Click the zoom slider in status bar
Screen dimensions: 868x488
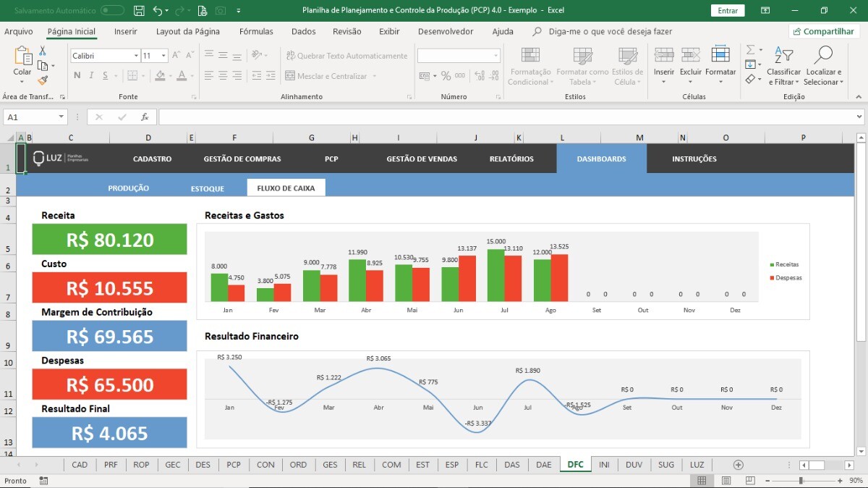tap(800, 481)
